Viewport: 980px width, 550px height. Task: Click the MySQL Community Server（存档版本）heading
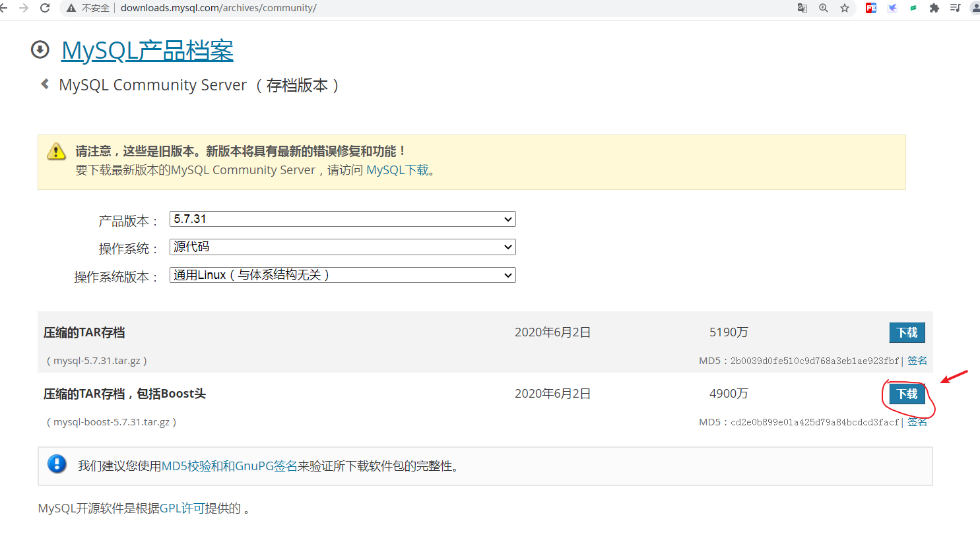(x=199, y=85)
